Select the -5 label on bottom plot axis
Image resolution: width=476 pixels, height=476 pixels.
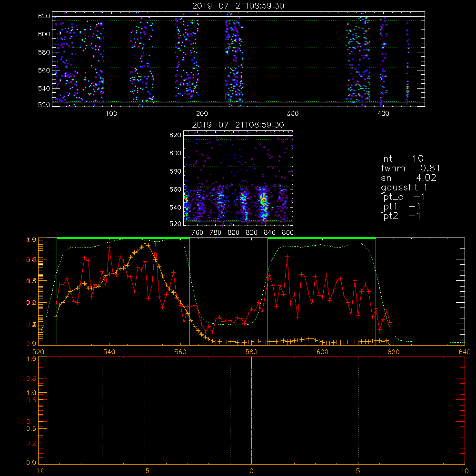(145, 471)
